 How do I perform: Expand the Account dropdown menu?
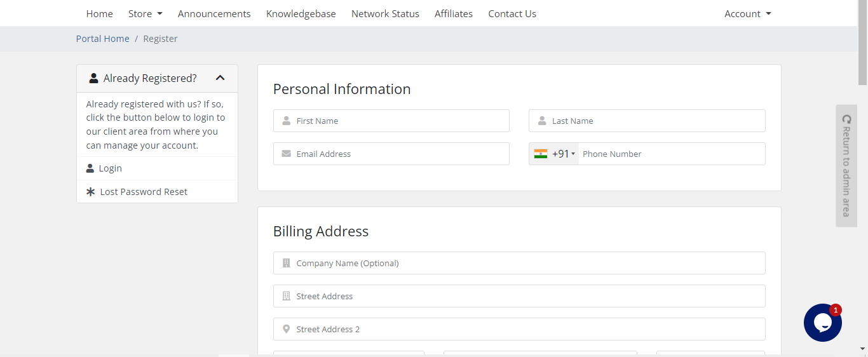point(747,13)
